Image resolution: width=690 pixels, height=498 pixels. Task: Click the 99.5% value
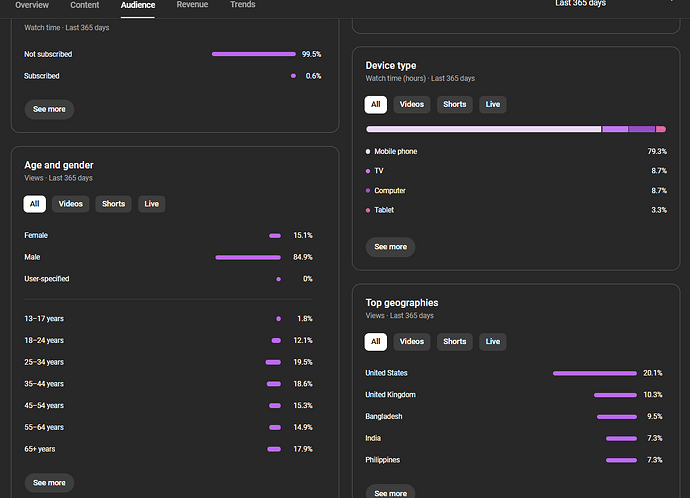click(312, 54)
